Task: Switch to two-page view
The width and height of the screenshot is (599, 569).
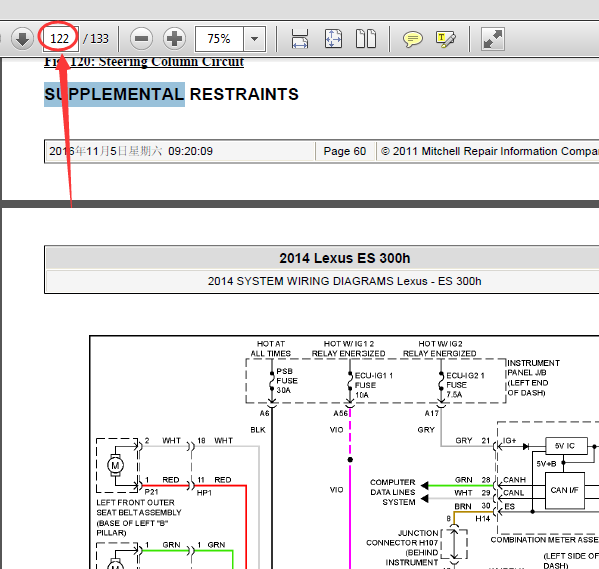Action: coord(366,39)
